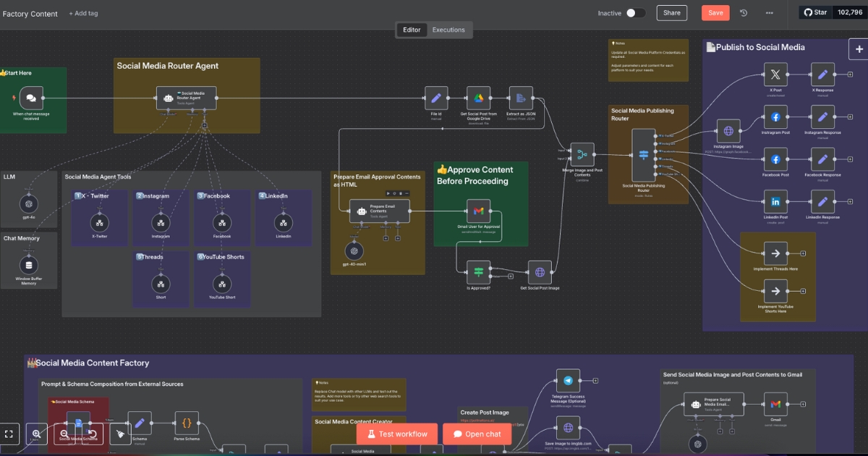Open the workflow history clock icon
The height and width of the screenshot is (456, 868).
point(744,13)
